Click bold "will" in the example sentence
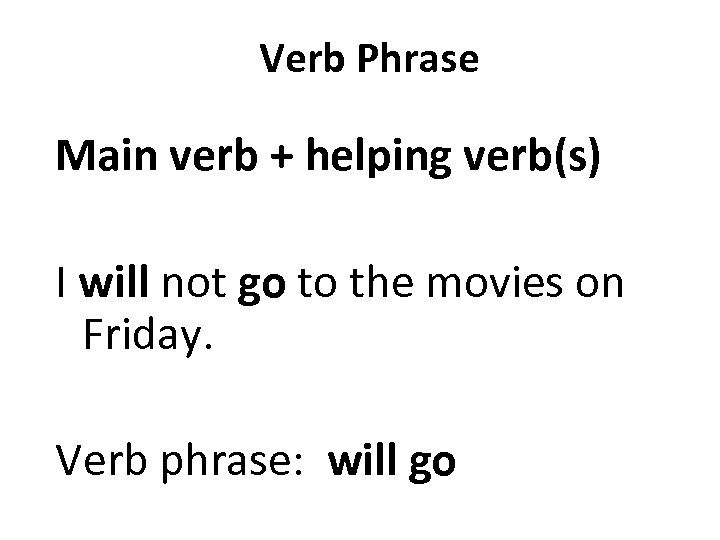720x540 pixels. click(119, 285)
